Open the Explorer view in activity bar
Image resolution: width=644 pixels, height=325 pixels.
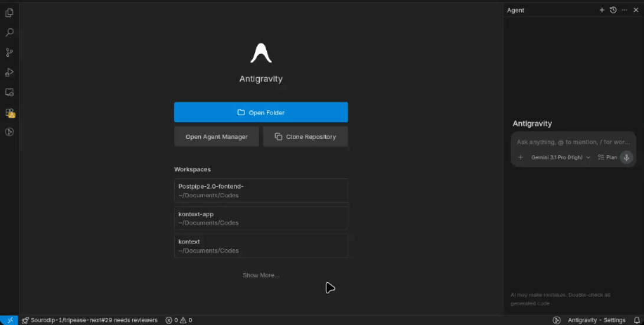tap(9, 13)
